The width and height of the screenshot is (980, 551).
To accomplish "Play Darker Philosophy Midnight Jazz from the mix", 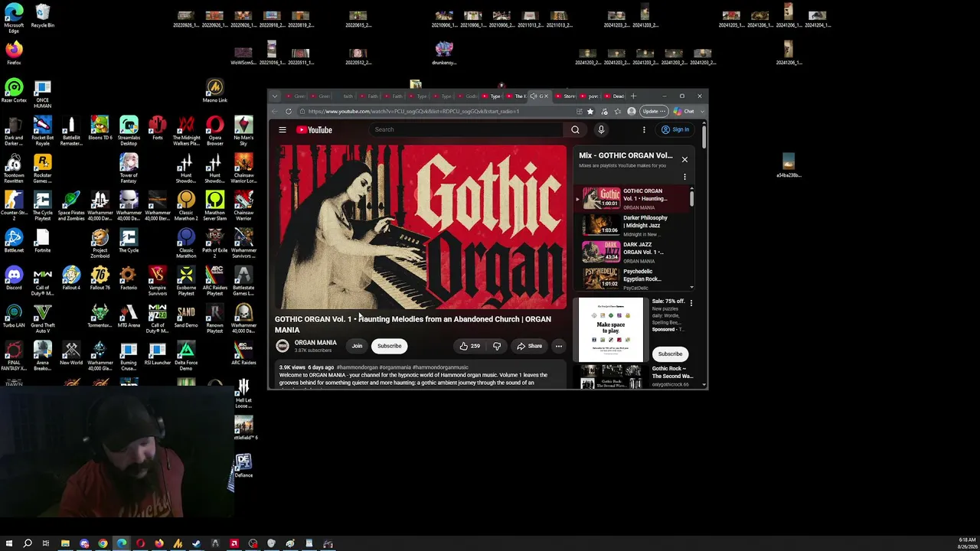I will click(x=636, y=226).
